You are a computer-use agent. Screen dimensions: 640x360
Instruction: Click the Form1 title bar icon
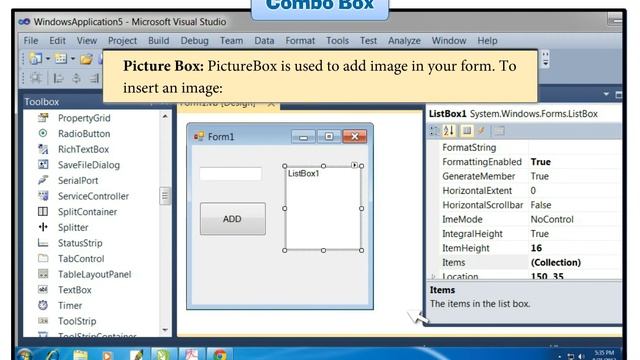tap(199, 136)
